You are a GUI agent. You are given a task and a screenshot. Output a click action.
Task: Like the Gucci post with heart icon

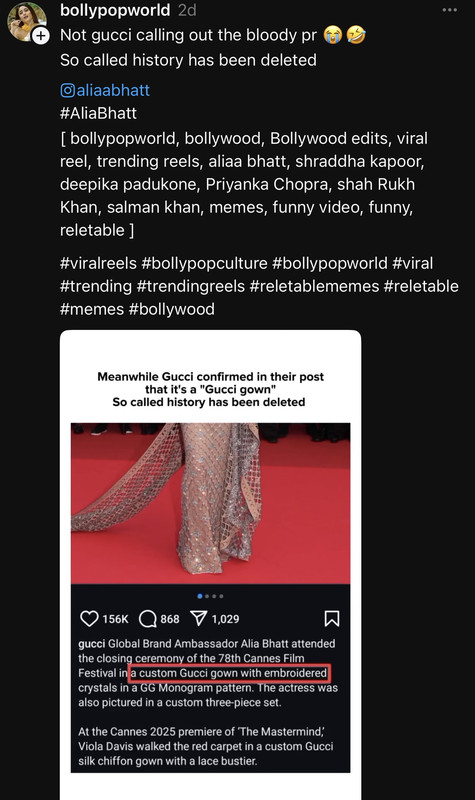point(89,619)
